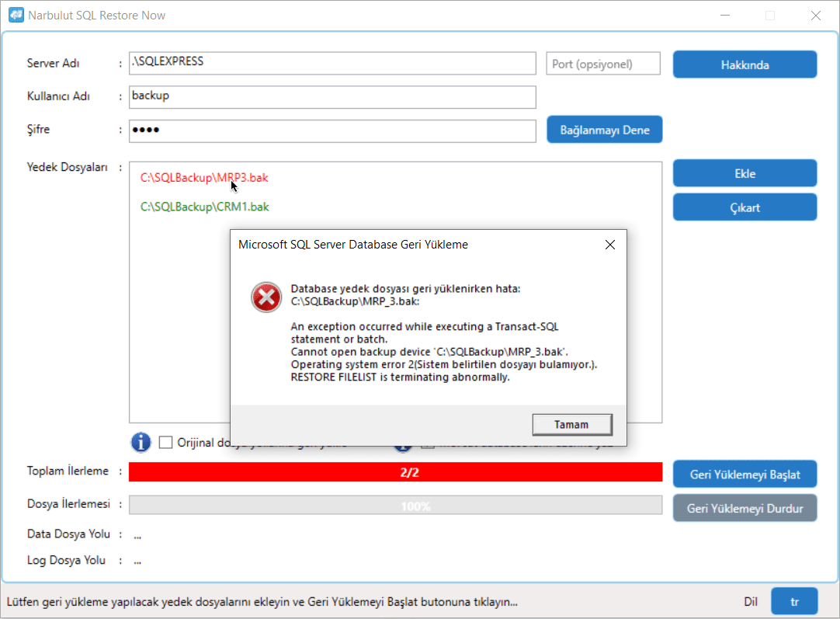
Task: Click the Yedek Dosyaları label
Action: coord(67,167)
